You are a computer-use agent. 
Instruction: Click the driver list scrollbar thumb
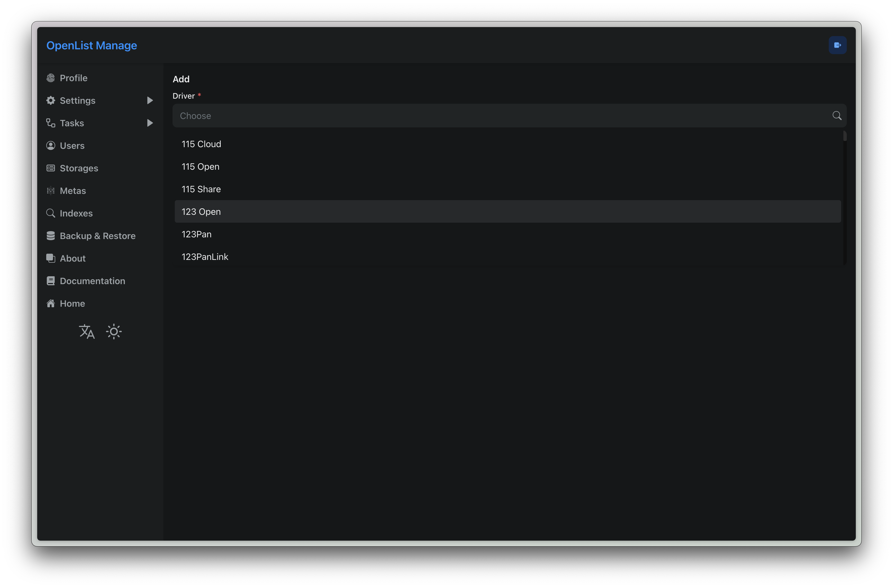pos(845,136)
